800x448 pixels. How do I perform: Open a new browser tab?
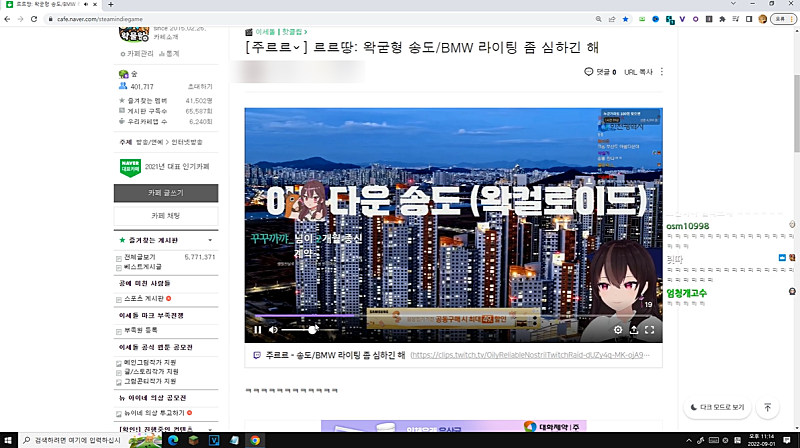tap(111, 4)
